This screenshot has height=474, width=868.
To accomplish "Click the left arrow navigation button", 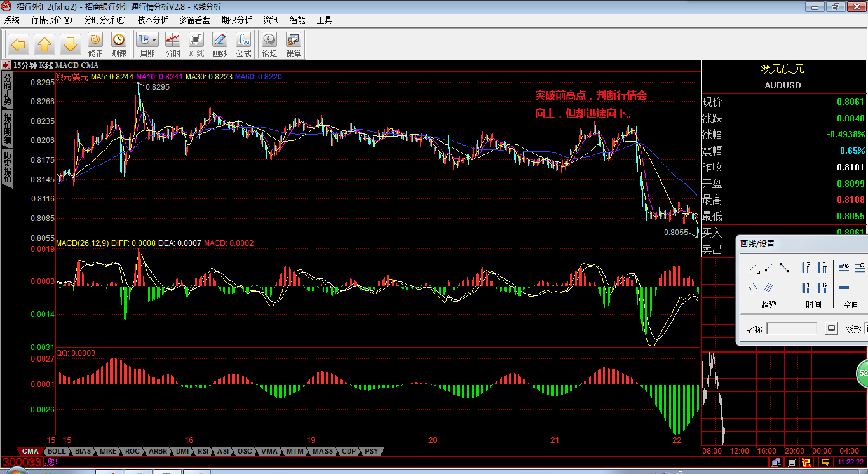I will click(x=18, y=44).
